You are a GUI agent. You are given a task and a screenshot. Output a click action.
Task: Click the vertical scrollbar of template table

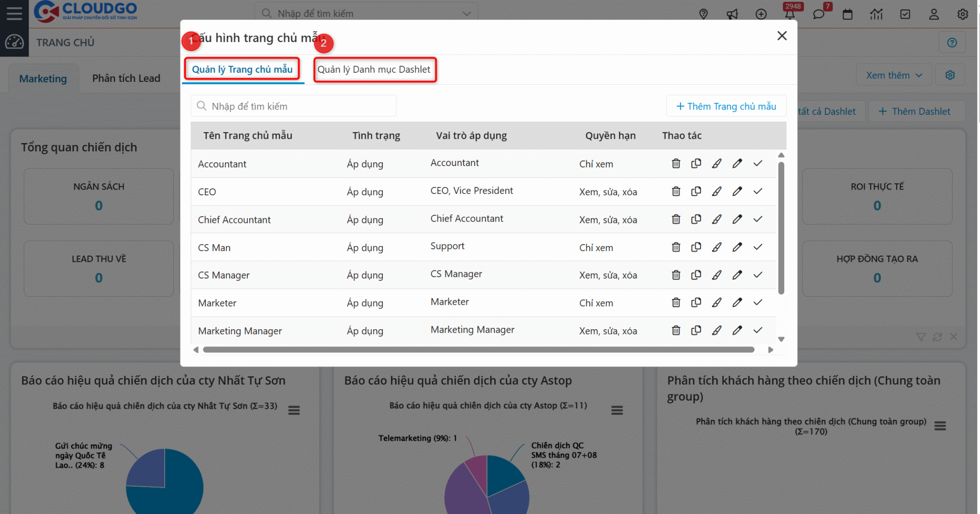click(x=781, y=228)
